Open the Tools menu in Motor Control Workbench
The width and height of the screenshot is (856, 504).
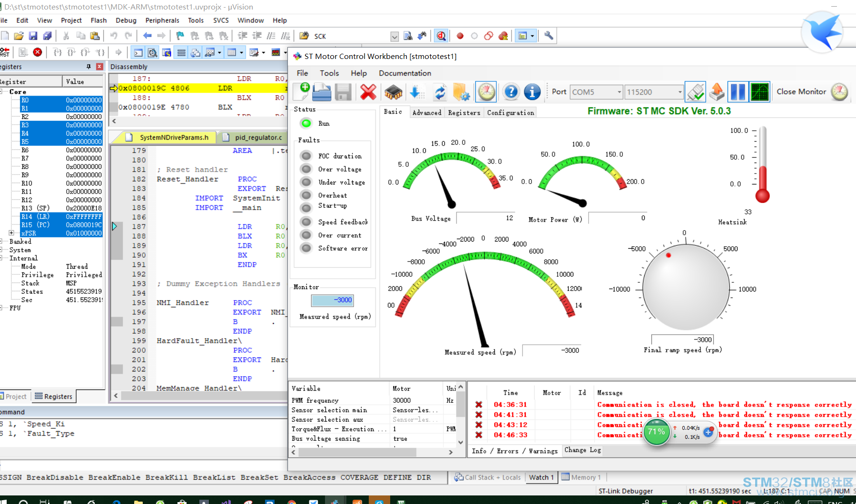point(329,73)
